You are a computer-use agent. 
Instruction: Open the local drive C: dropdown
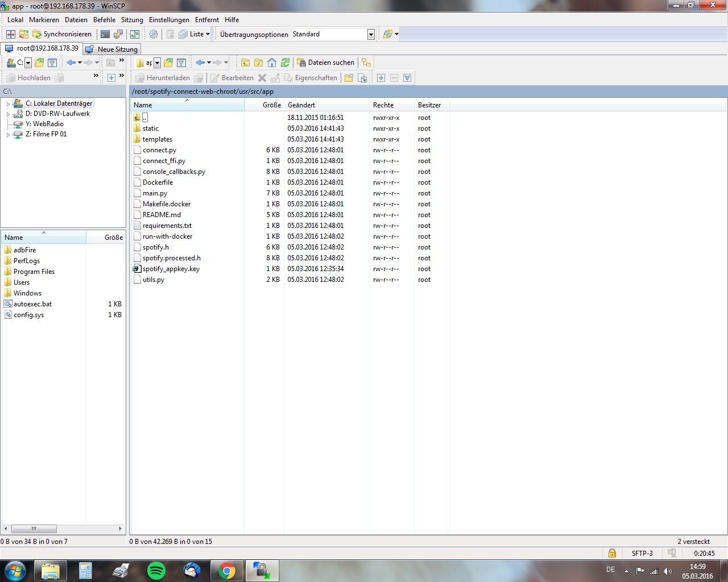pyautogui.click(x=28, y=63)
